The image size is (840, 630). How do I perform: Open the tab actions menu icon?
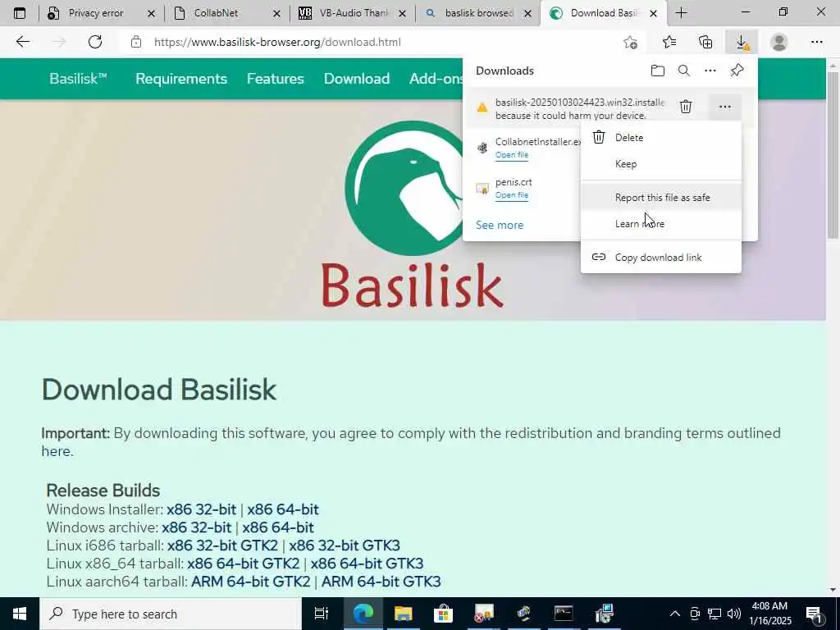(20, 13)
